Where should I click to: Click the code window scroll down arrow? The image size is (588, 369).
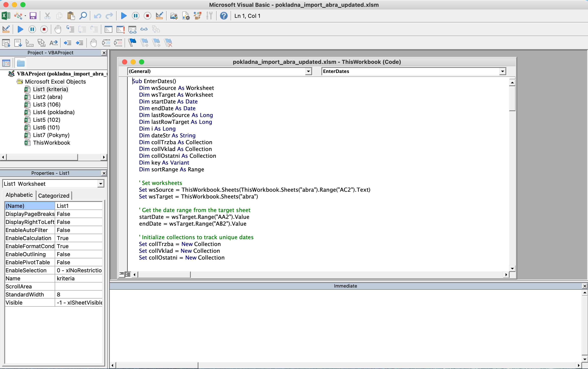tap(512, 268)
